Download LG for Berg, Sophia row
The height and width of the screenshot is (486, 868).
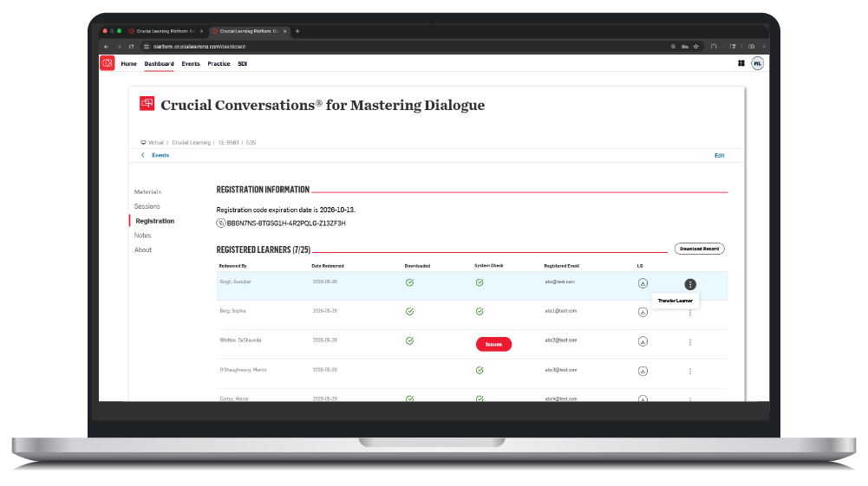643,313
